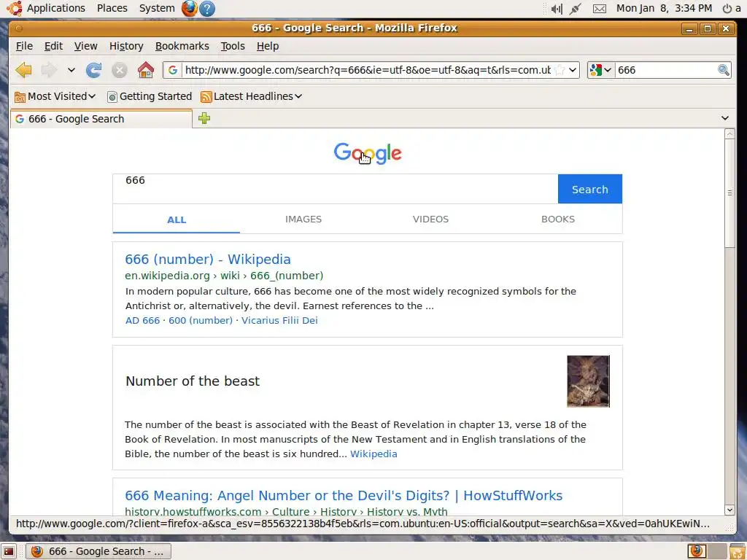Click the Google favicon in the address bar

click(x=173, y=70)
